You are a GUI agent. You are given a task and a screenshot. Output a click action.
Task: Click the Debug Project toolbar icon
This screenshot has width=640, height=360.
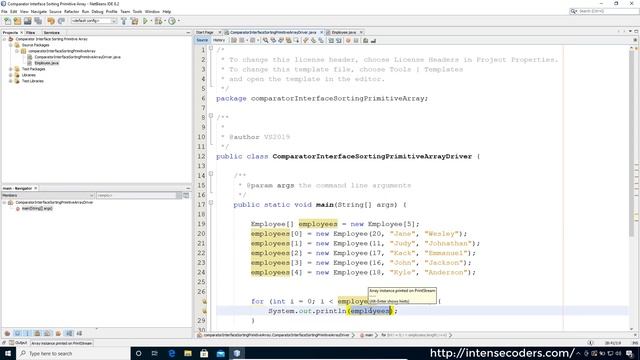pos(158,21)
